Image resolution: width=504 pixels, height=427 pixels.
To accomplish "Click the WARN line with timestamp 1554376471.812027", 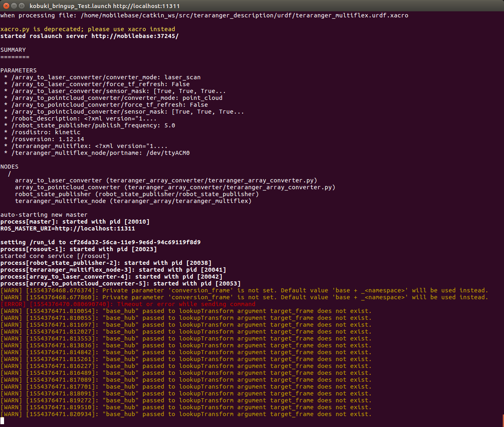I will click(186, 332).
